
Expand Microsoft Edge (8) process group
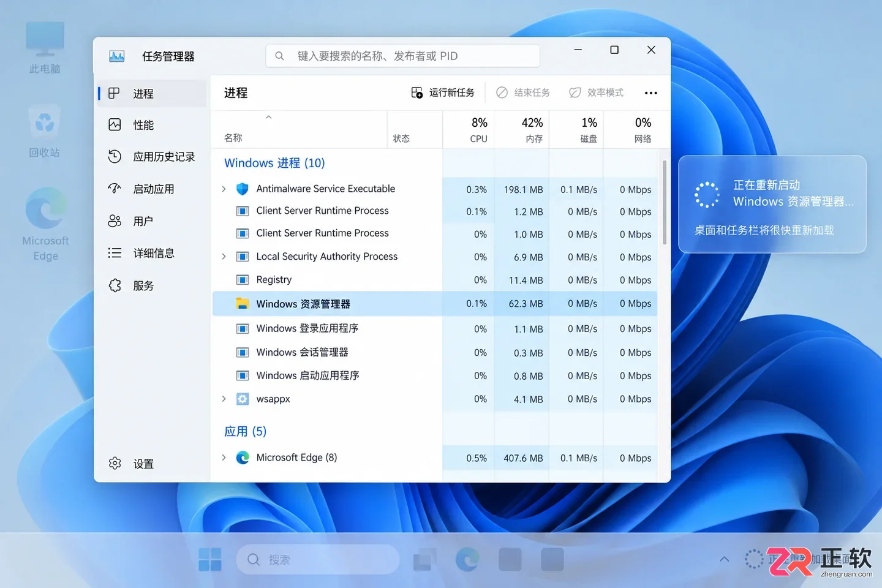(x=224, y=458)
